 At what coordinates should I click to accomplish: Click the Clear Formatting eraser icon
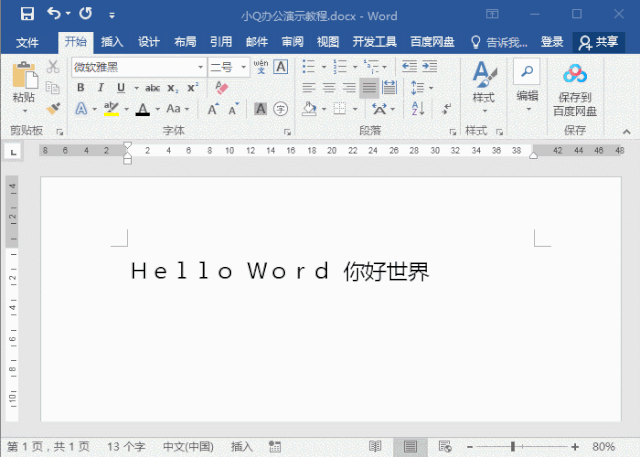221,88
